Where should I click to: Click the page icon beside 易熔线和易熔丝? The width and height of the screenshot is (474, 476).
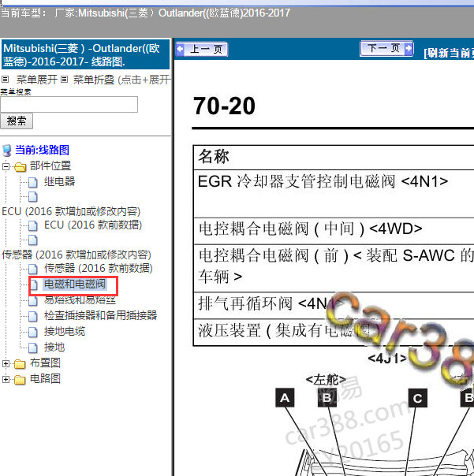click(33, 301)
